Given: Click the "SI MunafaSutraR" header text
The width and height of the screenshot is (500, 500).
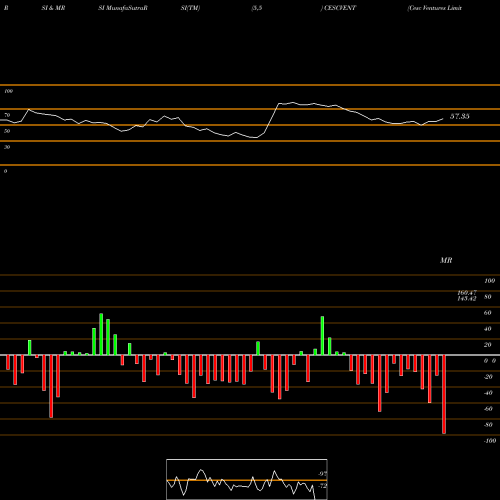Looking at the screenshot, I should coord(123,8).
